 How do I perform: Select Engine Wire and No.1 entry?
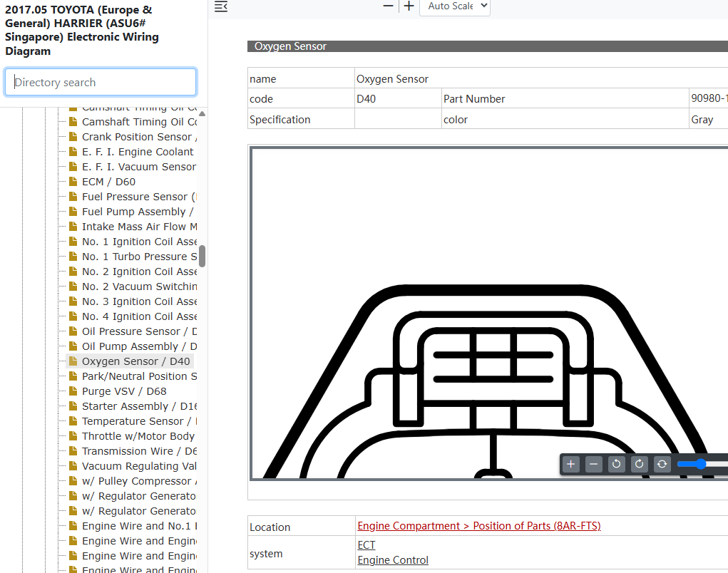(x=139, y=526)
